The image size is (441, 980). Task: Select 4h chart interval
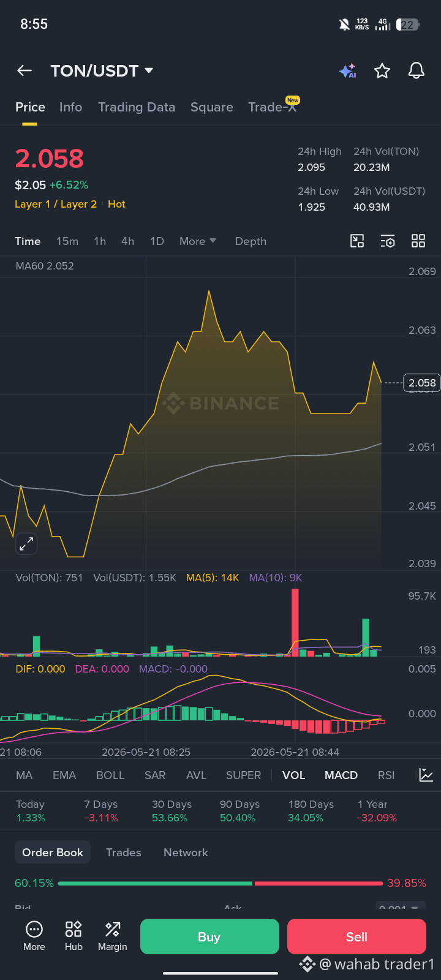click(127, 241)
